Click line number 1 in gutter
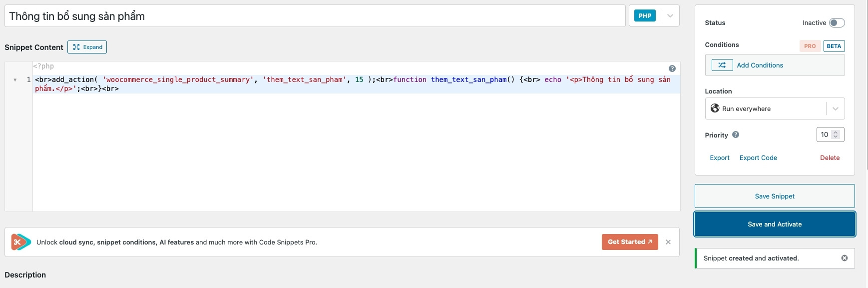 [x=29, y=79]
